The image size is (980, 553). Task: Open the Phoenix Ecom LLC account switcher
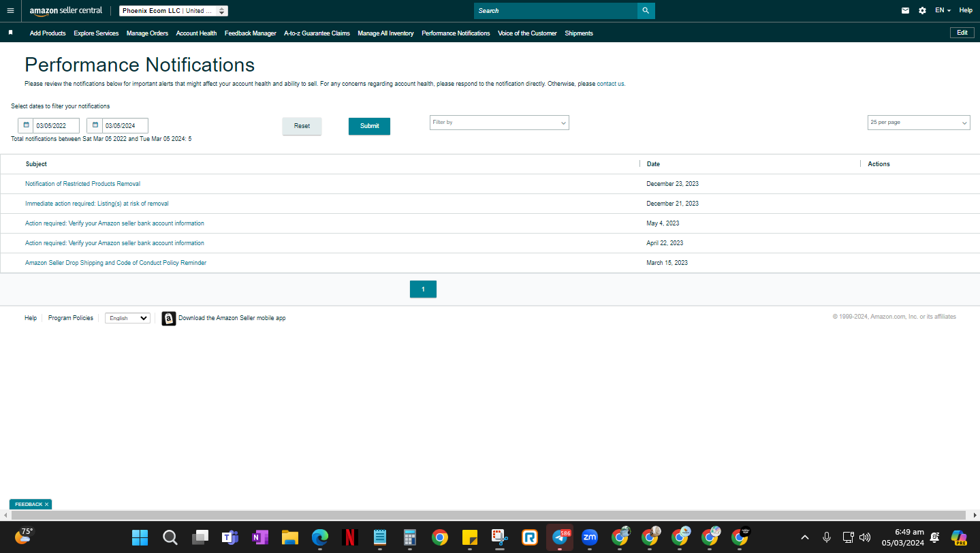(174, 11)
